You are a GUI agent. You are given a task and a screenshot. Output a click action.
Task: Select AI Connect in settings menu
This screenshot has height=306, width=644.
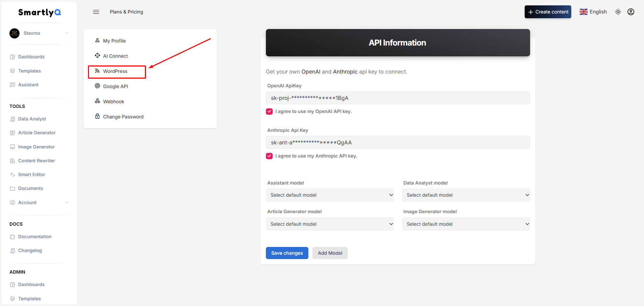click(x=116, y=56)
